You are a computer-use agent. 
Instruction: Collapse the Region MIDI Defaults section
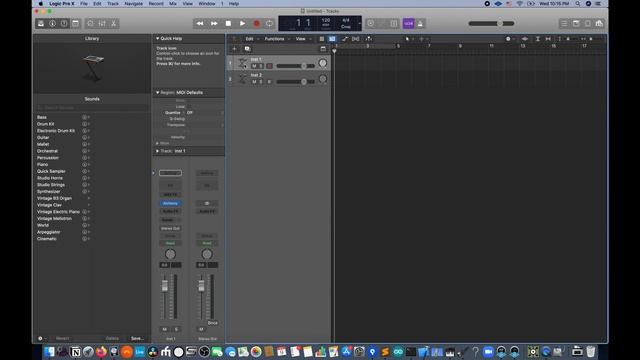click(158, 93)
